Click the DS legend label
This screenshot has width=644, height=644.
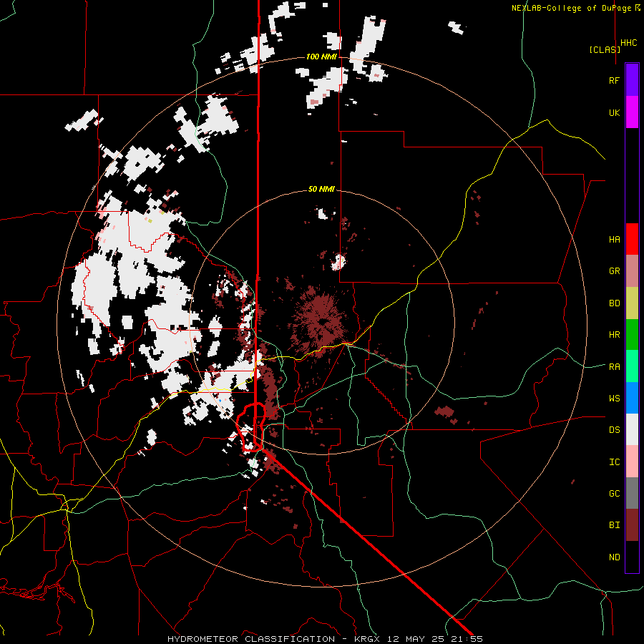[614, 430]
